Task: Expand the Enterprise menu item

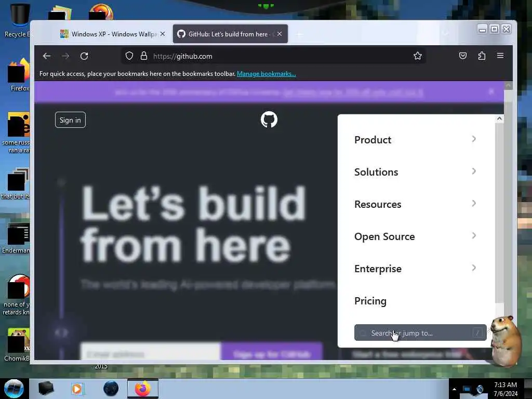Action: click(416, 269)
